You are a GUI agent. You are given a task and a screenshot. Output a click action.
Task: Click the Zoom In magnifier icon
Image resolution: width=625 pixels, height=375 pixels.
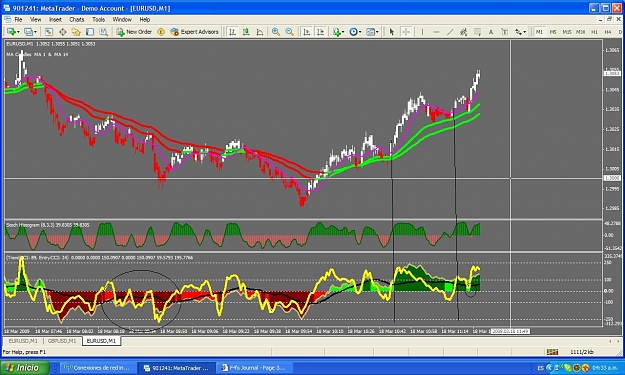coord(275,32)
